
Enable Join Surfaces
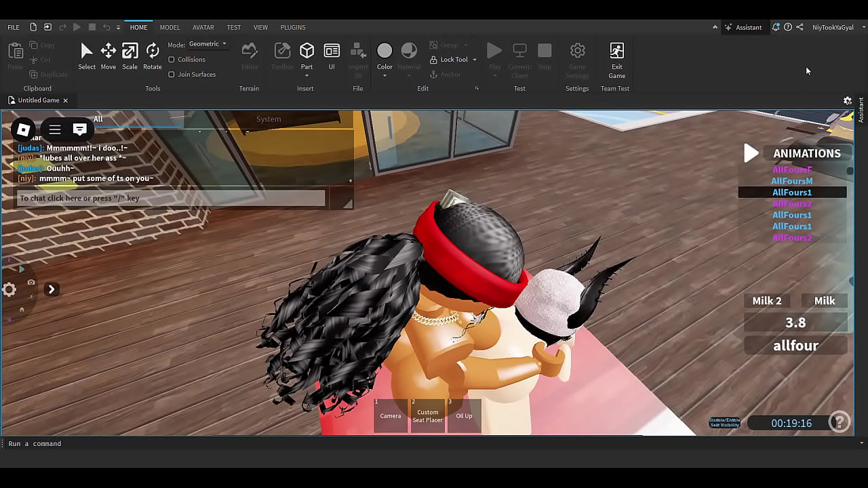(x=172, y=75)
